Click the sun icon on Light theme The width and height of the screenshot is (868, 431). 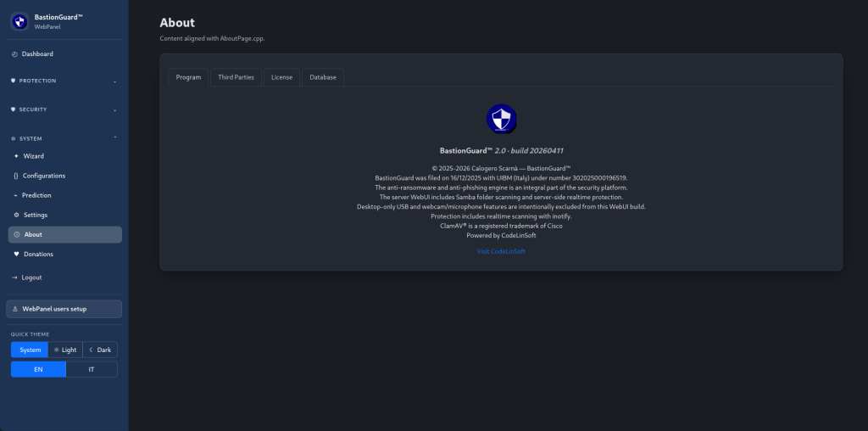pyautogui.click(x=57, y=350)
